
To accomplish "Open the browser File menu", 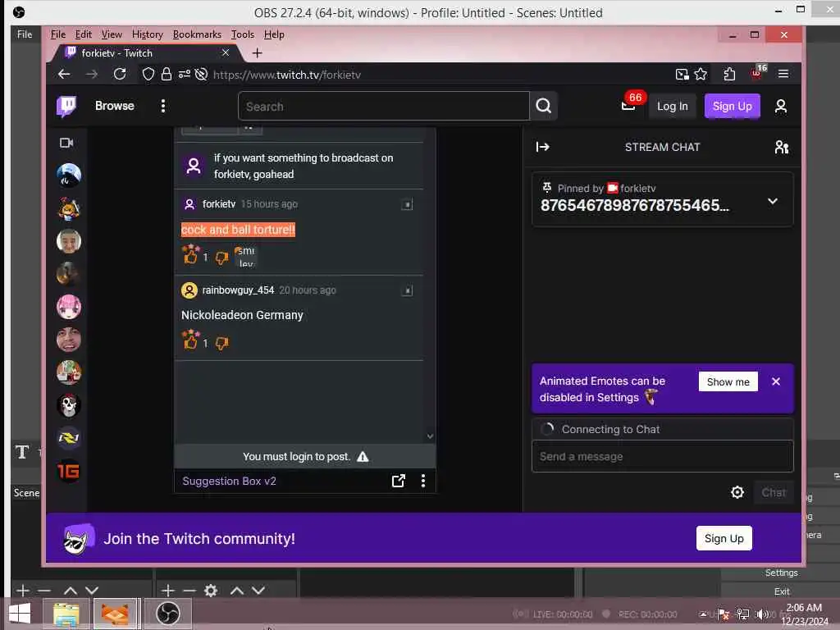I will point(58,34).
